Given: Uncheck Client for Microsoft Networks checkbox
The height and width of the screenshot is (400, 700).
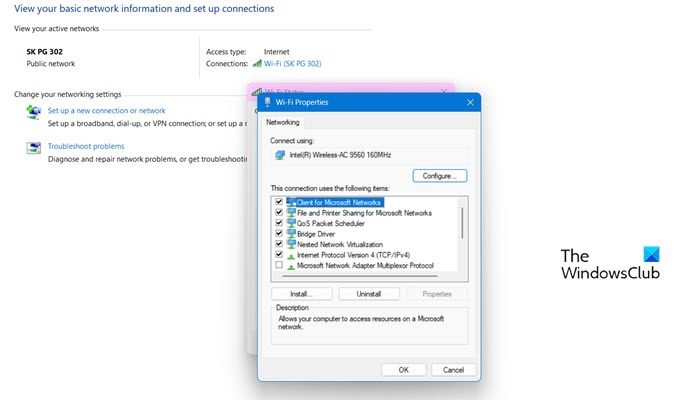Looking at the screenshot, I should click(x=279, y=202).
